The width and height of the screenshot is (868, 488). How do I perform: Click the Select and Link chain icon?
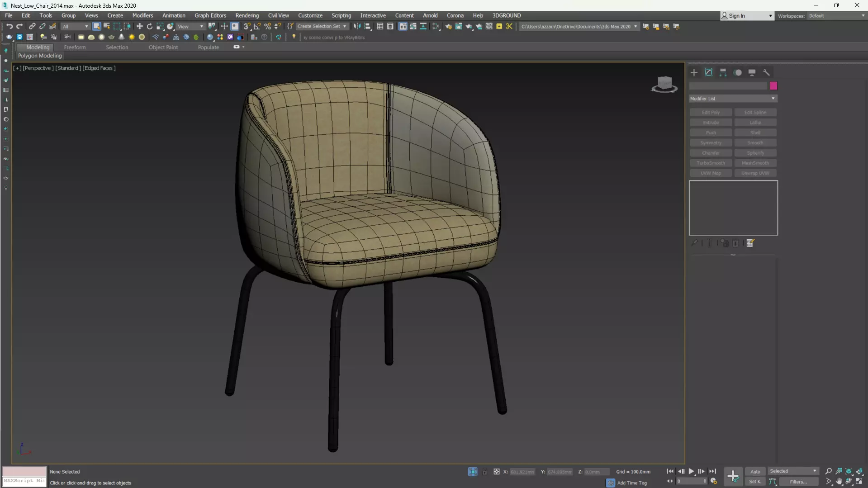tap(32, 26)
